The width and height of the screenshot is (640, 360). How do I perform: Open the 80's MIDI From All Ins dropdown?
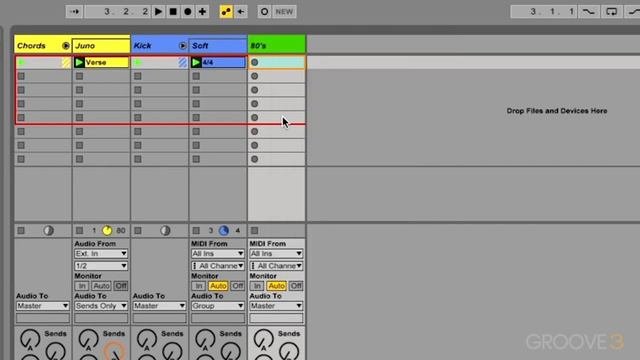tap(276, 253)
